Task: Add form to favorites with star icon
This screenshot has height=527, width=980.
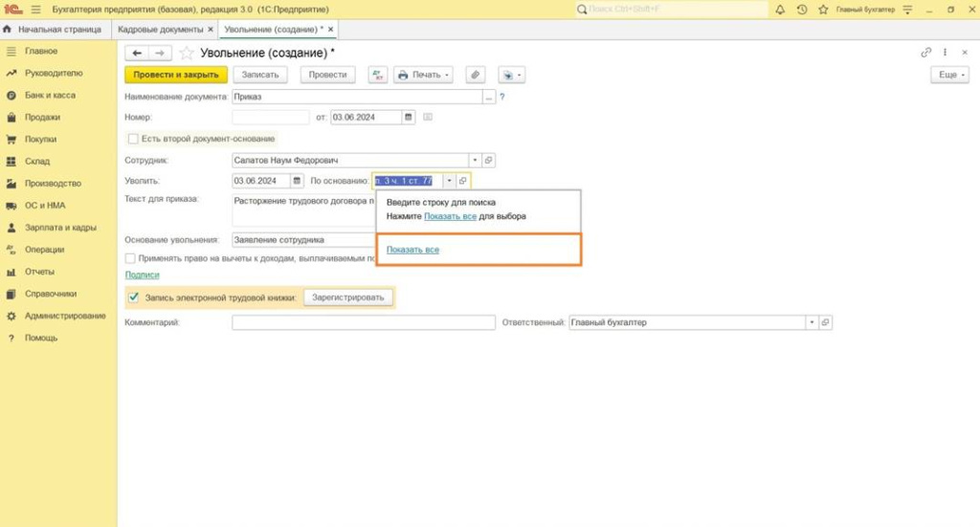Action: pyautogui.click(x=187, y=53)
